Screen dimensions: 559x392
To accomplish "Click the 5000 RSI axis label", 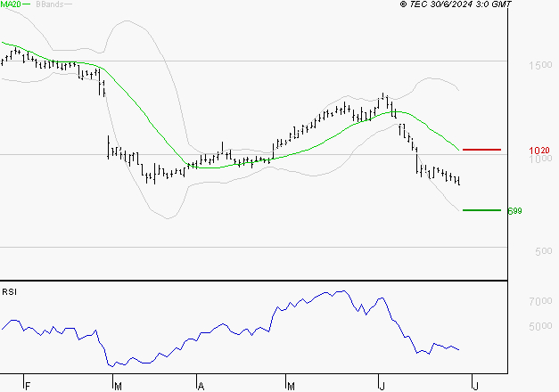I will click(x=540, y=326).
